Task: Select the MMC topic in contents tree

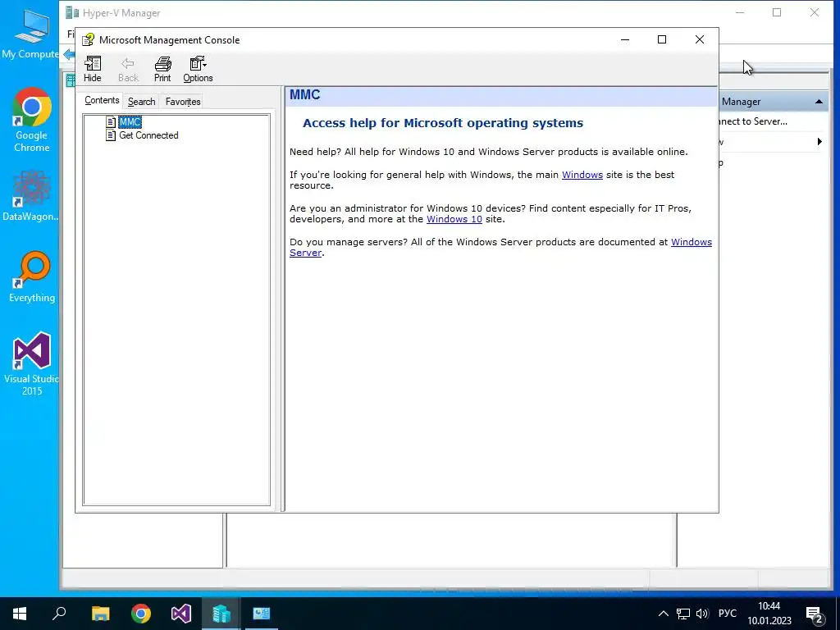Action: click(130, 122)
